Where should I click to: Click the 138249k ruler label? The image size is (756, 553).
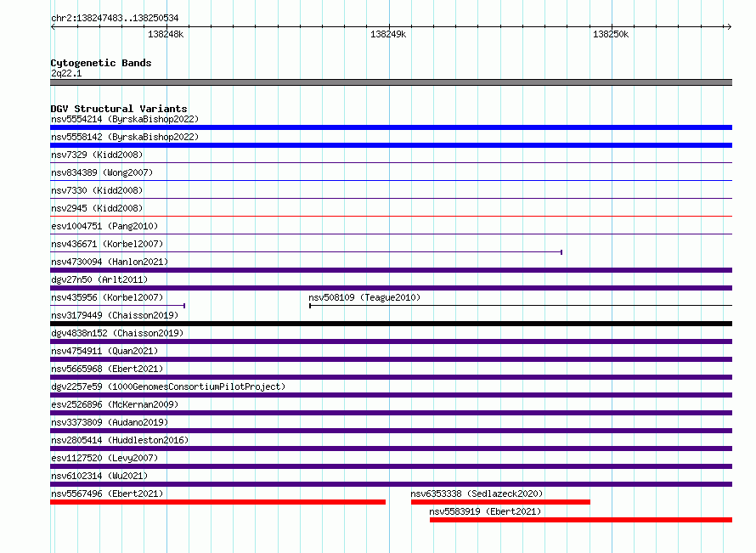pyautogui.click(x=388, y=34)
